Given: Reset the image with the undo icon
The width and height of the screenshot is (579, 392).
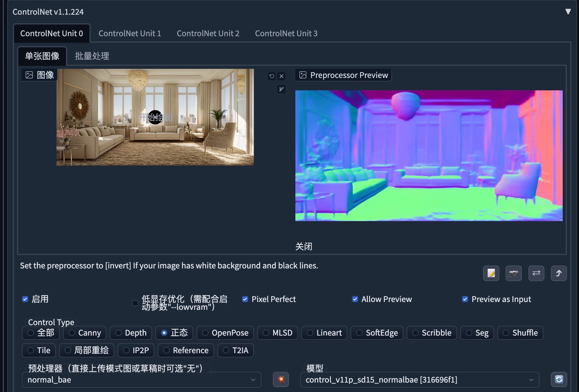Looking at the screenshot, I should (272, 76).
